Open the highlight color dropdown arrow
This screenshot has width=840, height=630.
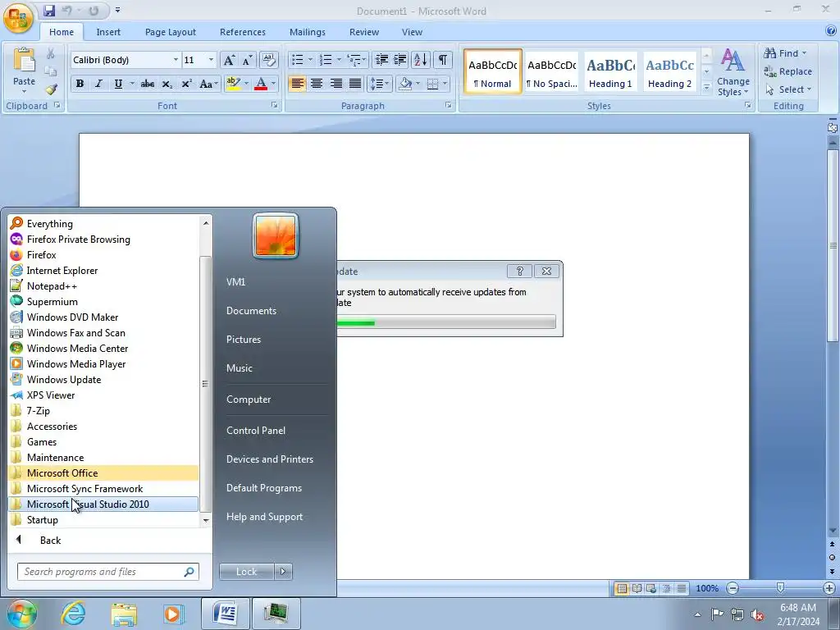[x=246, y=84]
